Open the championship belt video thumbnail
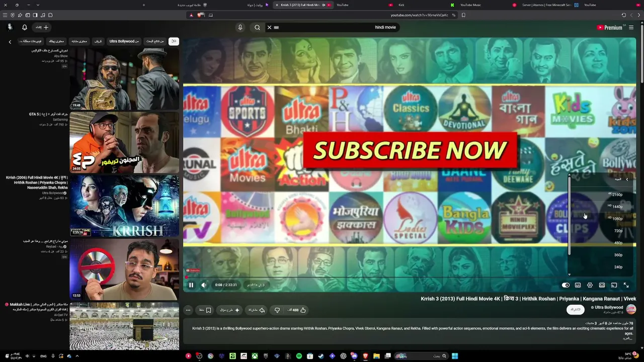 click(124, 79)
